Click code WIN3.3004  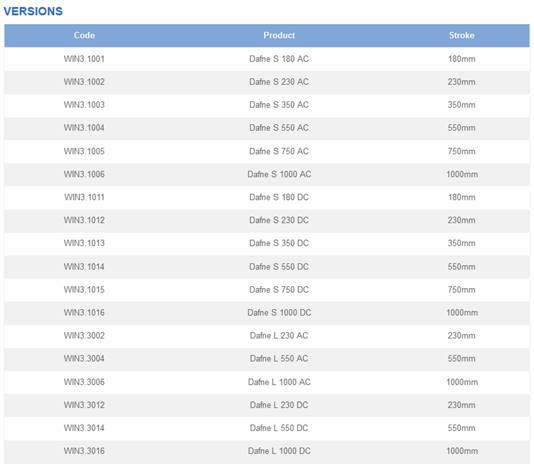(x=84, y=358)
